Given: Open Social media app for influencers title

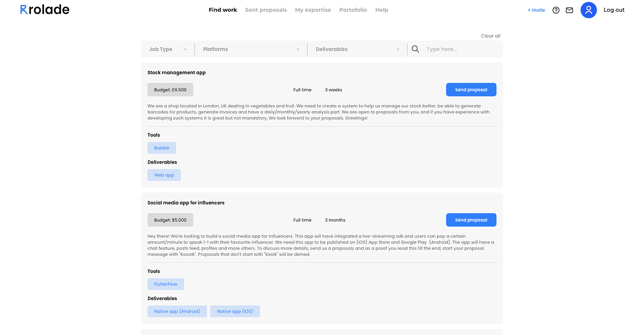Looking at the screenshot, I should pos(186,203).
